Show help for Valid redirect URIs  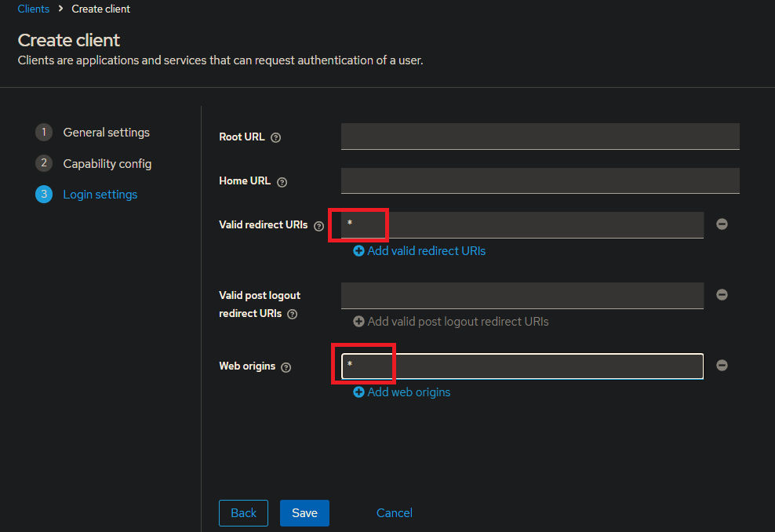318,226
